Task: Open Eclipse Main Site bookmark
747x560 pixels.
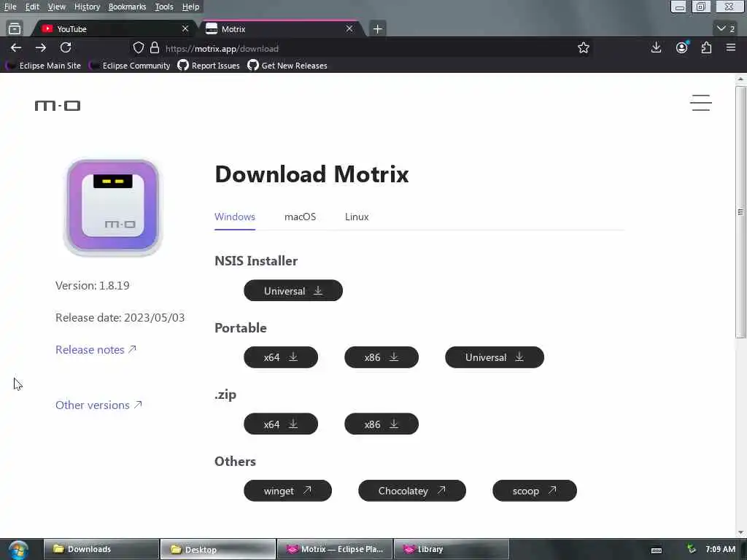Action: click(x=43, y=66)
